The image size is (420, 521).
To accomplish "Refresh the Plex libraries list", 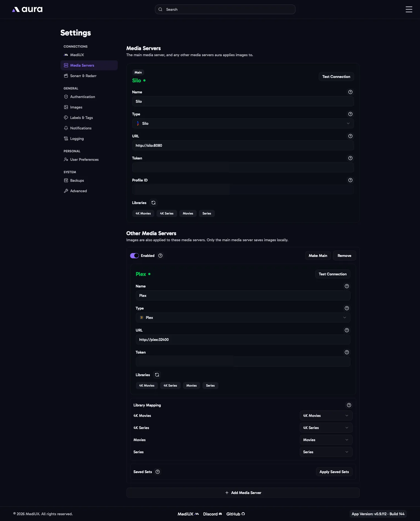I will pyautogui.click(x=157, y=375).
